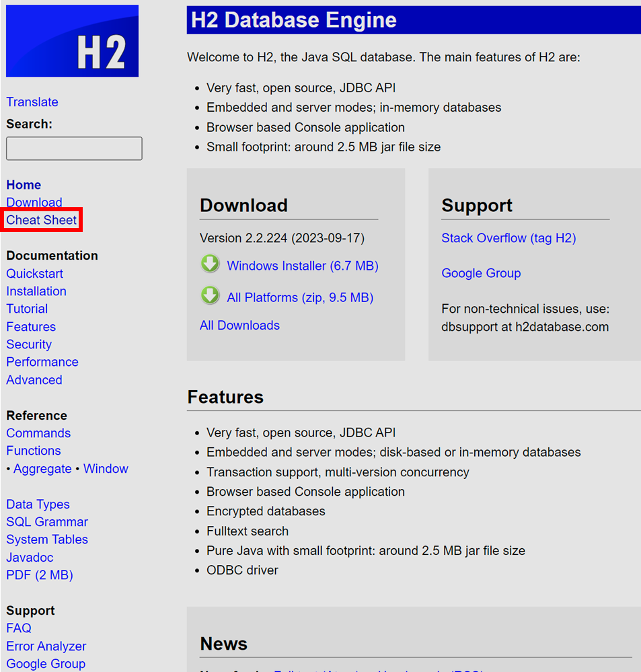Focus the Search input field
The image size is (641, 672).
74,149
